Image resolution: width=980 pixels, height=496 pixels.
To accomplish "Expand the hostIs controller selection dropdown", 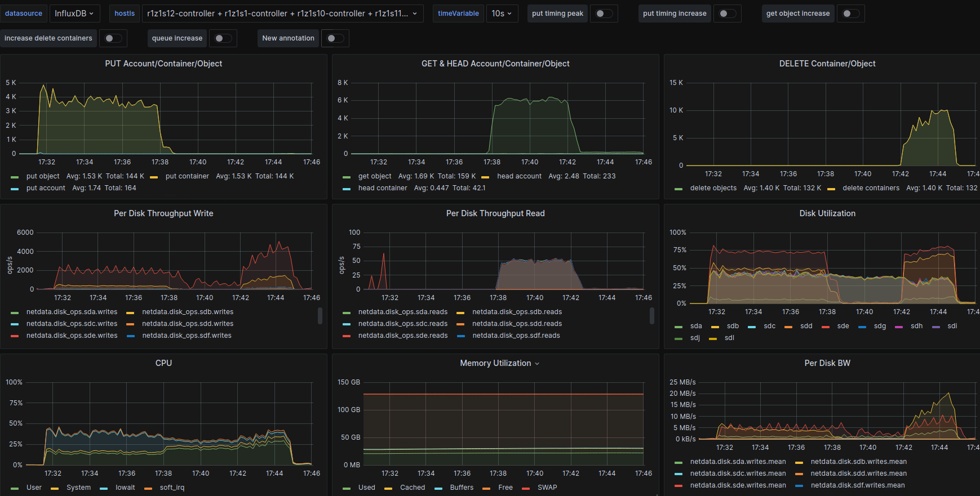I will coord(282,14).
